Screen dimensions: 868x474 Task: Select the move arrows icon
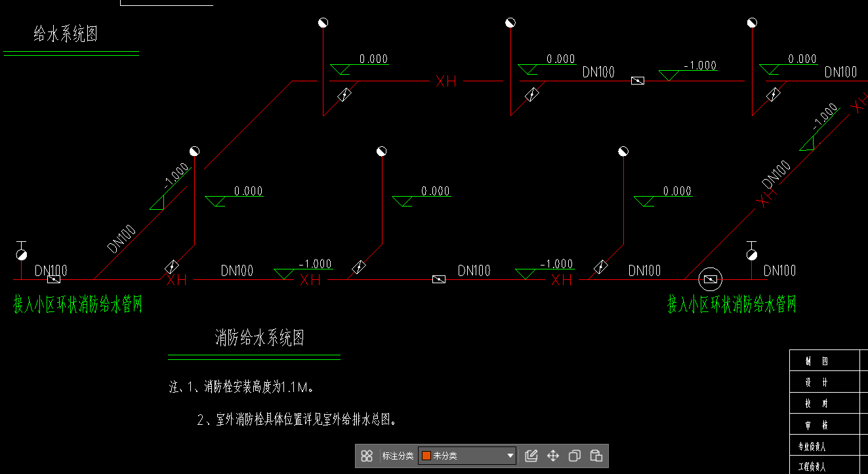(x=553, y=456)
